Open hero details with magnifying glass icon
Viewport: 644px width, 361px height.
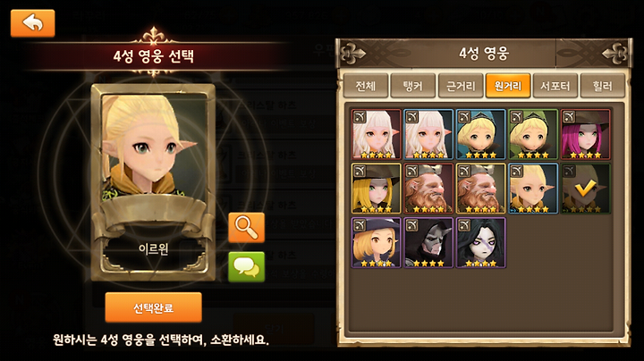tap(246, 228)
